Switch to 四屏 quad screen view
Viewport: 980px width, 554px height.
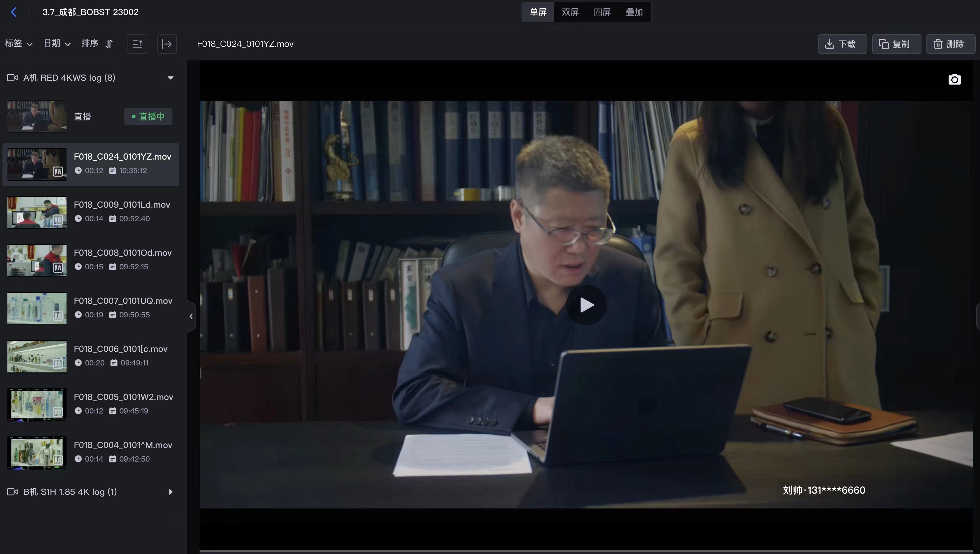[x=602, y=12]
